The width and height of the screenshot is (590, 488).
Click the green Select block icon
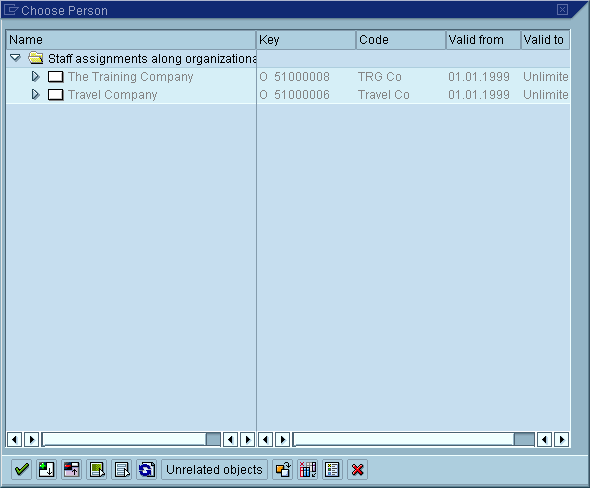point(97,469)
